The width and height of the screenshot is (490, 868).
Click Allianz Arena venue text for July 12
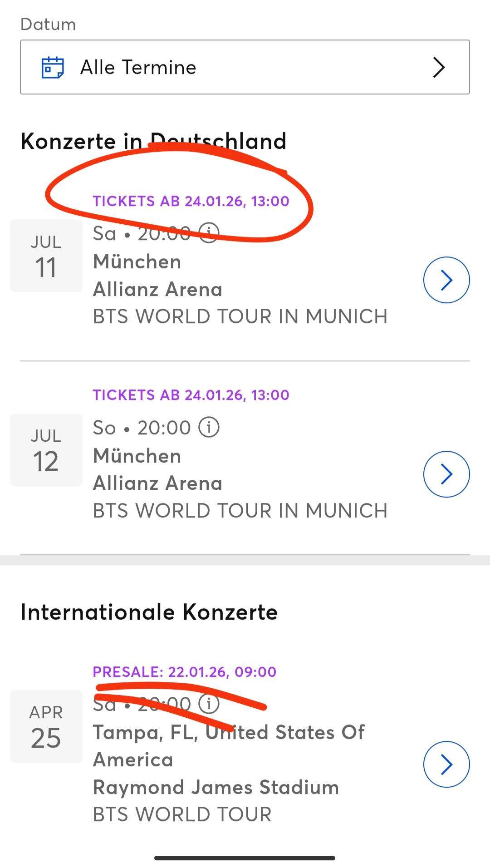pos(157,483)
